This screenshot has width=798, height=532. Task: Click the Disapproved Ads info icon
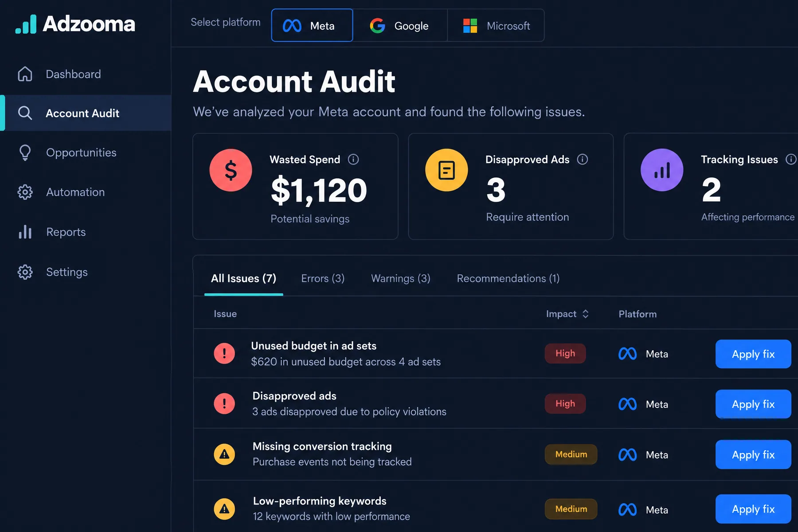[583, 159]
